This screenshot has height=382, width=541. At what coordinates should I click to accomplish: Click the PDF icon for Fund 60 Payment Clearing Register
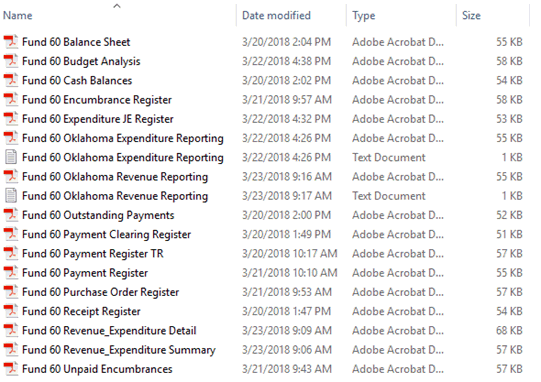click(11, 234)
